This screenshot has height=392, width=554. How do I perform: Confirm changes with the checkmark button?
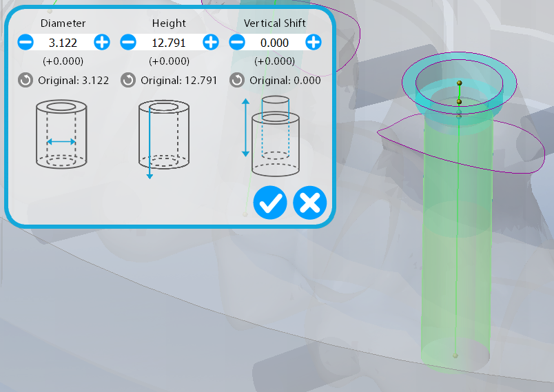coord(270,203)
